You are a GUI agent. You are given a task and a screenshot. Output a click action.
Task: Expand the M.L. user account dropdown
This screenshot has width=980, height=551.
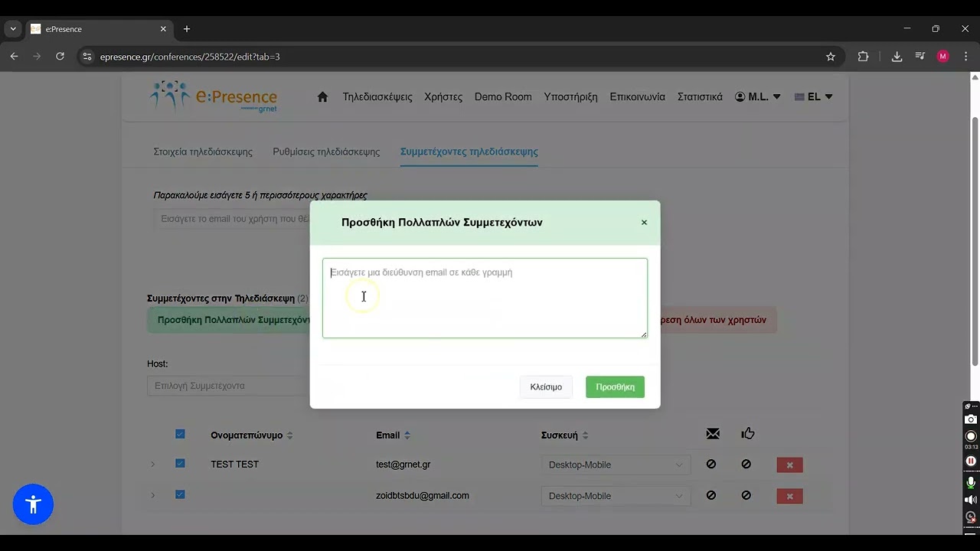(758, 97)
